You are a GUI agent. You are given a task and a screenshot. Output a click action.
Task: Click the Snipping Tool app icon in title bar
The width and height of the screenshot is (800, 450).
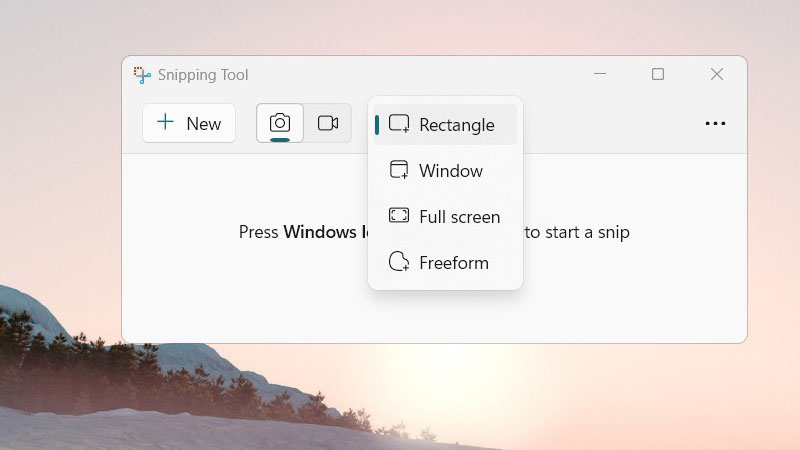click(142, 75)
